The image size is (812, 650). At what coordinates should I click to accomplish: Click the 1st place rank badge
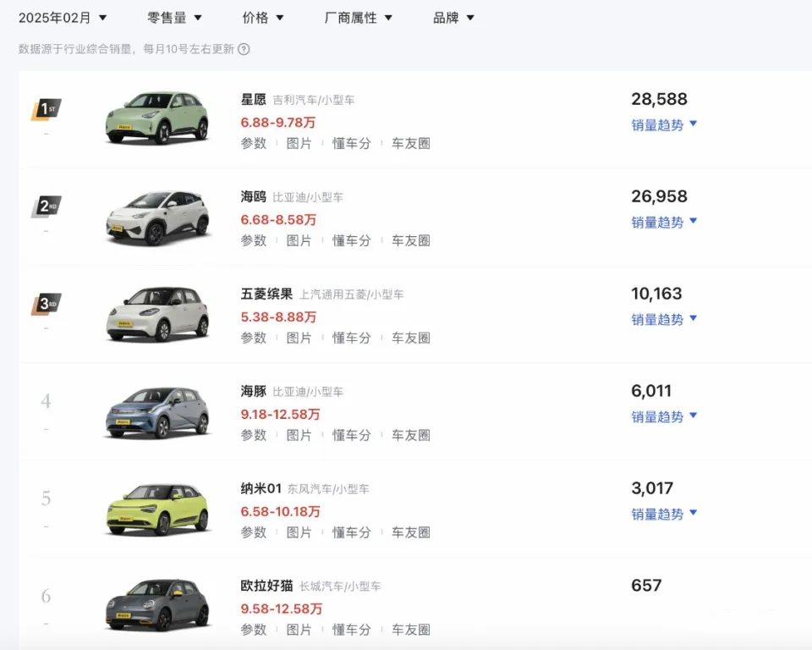point(46,109)
